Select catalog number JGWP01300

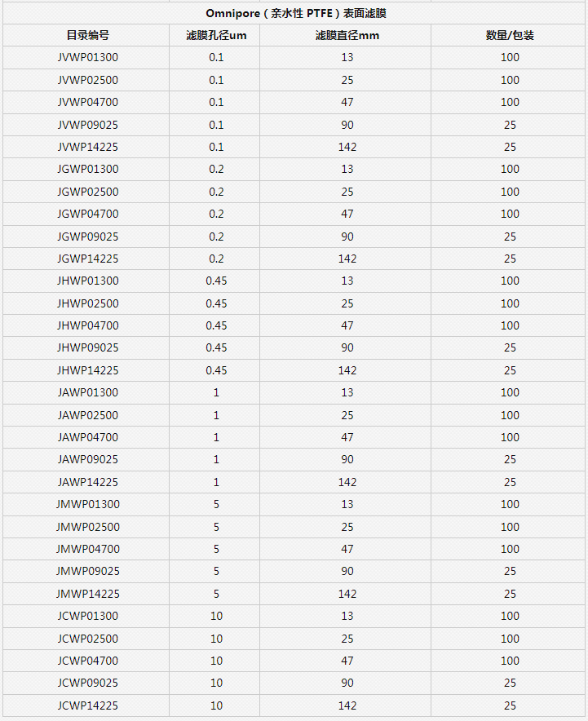tap(88, 169)
